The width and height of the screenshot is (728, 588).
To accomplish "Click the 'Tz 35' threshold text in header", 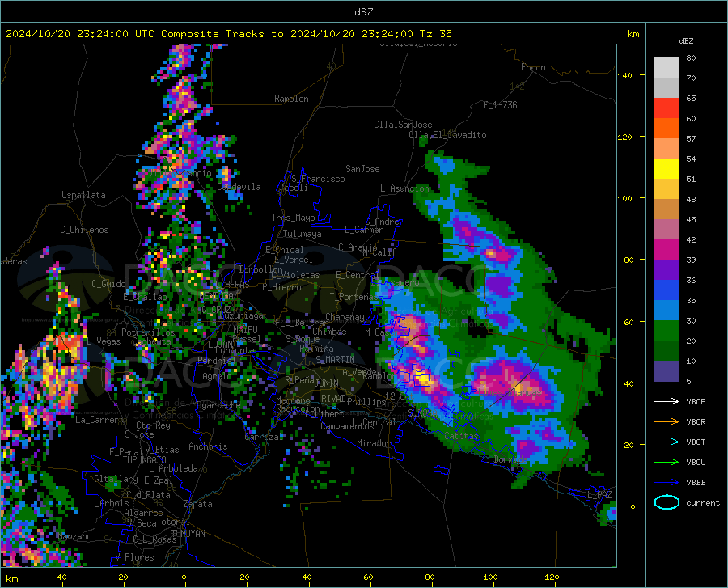I will click(436, 34).
